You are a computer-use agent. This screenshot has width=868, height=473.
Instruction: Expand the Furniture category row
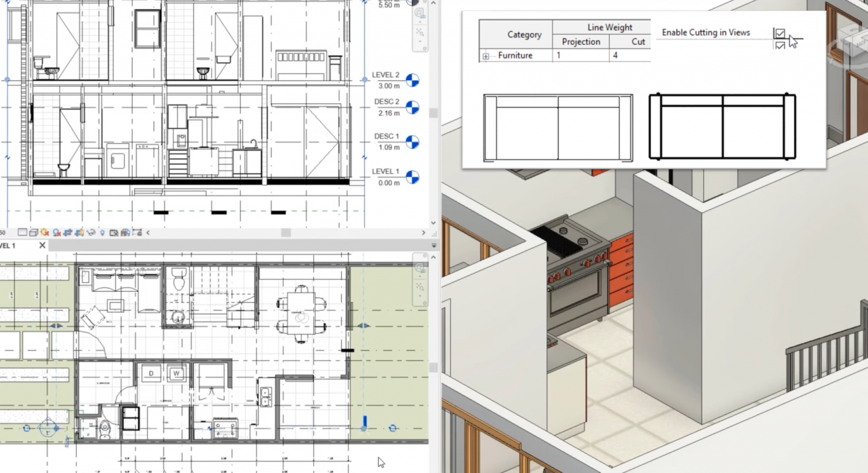coord(486,56)
